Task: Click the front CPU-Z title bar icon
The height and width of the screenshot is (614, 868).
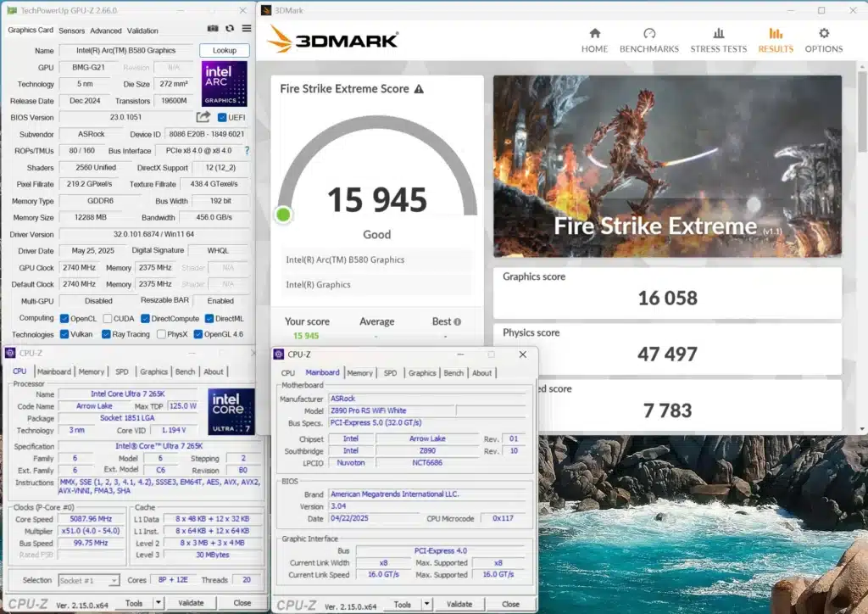Action: coord(278,354)
